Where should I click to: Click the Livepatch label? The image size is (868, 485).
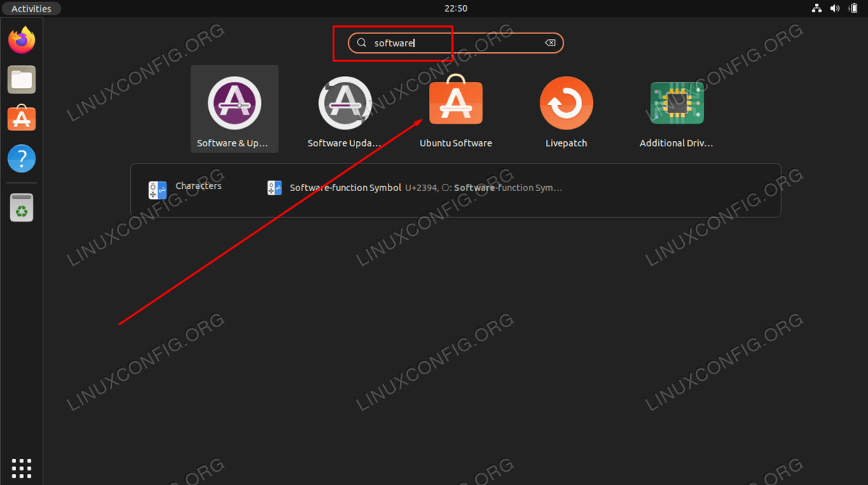[566, 143]
